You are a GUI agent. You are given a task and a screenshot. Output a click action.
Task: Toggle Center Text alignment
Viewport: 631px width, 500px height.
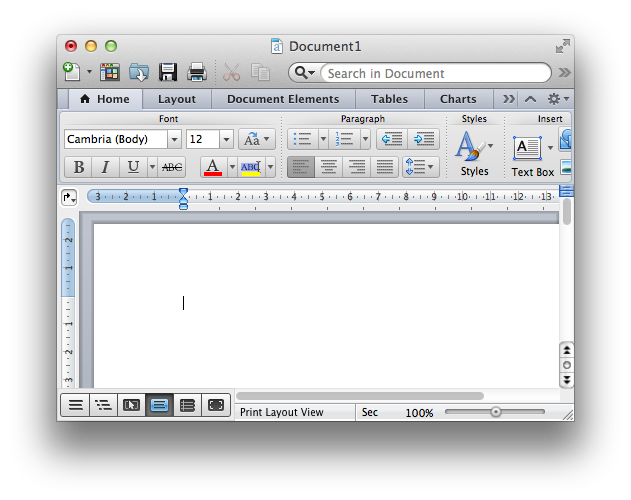coord(329,167)
